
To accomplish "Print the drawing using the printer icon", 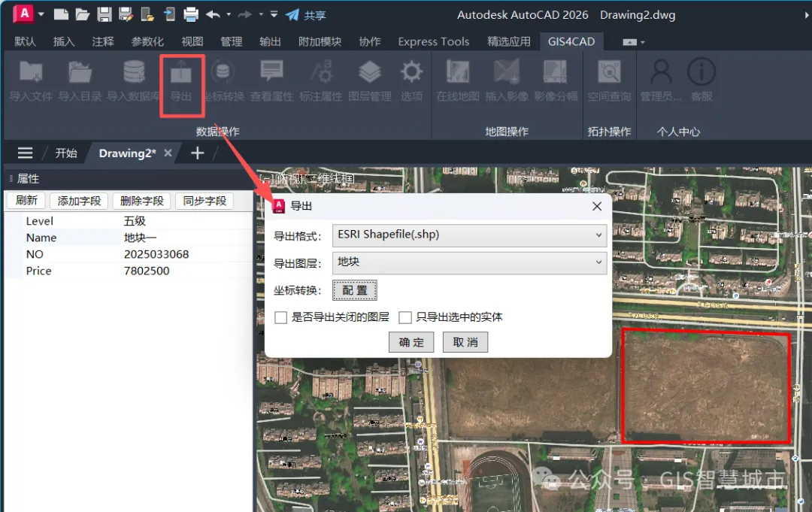I will coord(190,14).
